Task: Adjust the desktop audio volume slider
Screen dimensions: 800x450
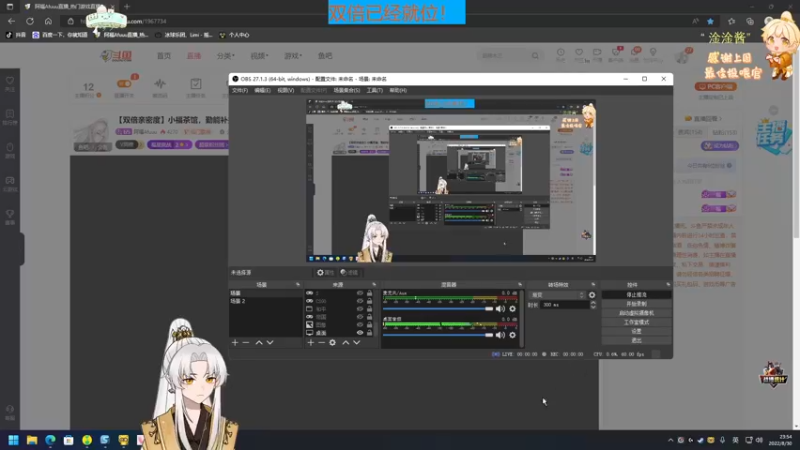Action: (x=438, y=335)
